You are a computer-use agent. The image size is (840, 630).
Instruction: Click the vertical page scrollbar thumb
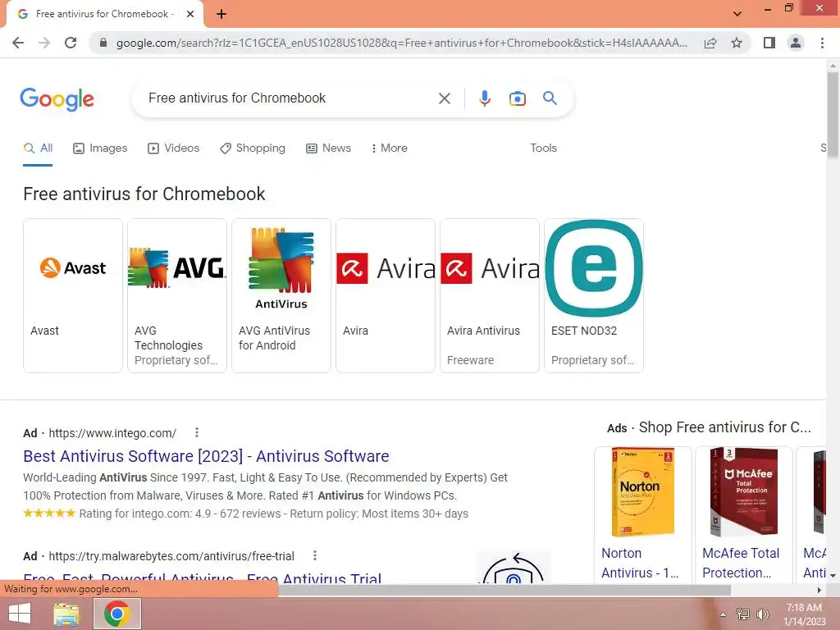(833, 115)
